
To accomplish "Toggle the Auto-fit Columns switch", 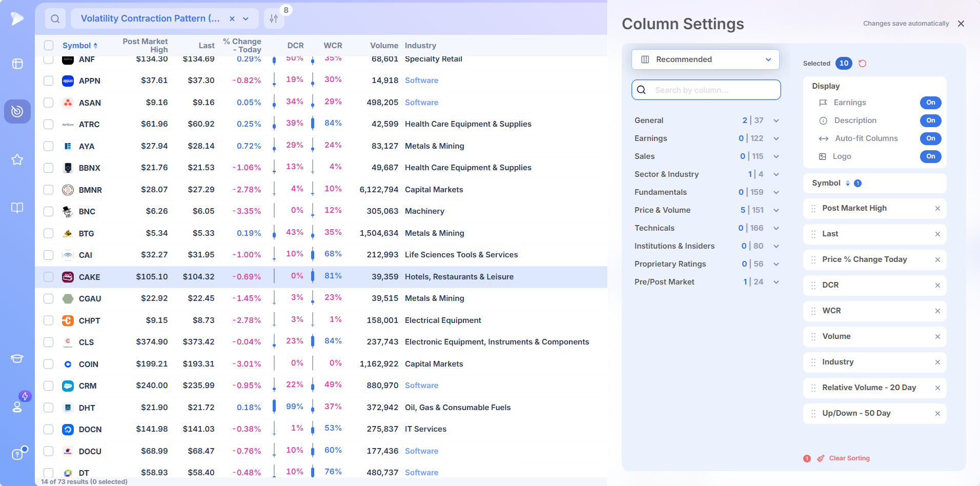I will (931, 138).
